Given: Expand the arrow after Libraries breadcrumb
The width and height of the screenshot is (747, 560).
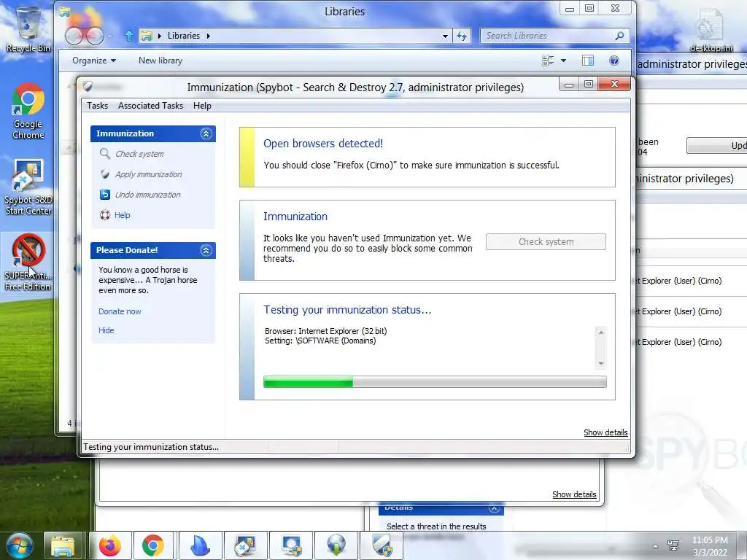Looking at the screenshot, I should [x=208, y=36].
